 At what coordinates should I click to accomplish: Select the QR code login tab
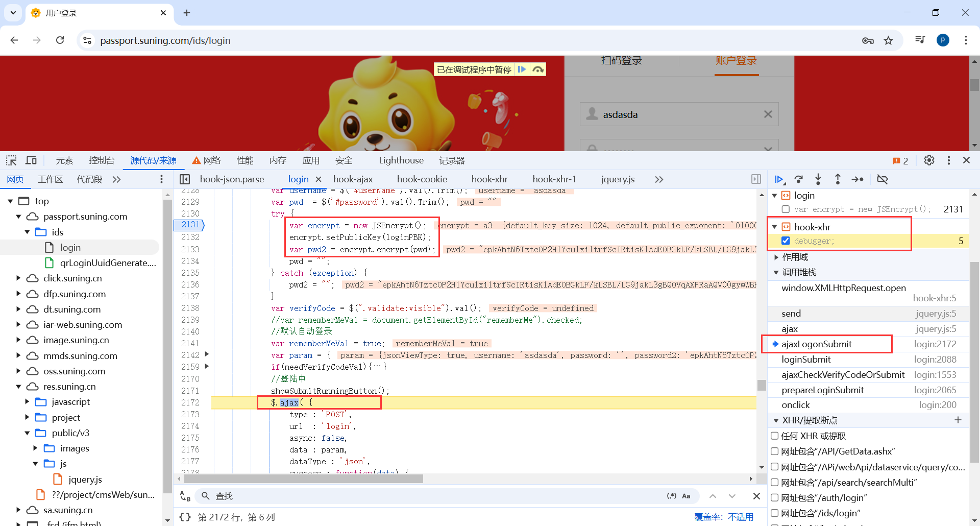pos(621,60)
